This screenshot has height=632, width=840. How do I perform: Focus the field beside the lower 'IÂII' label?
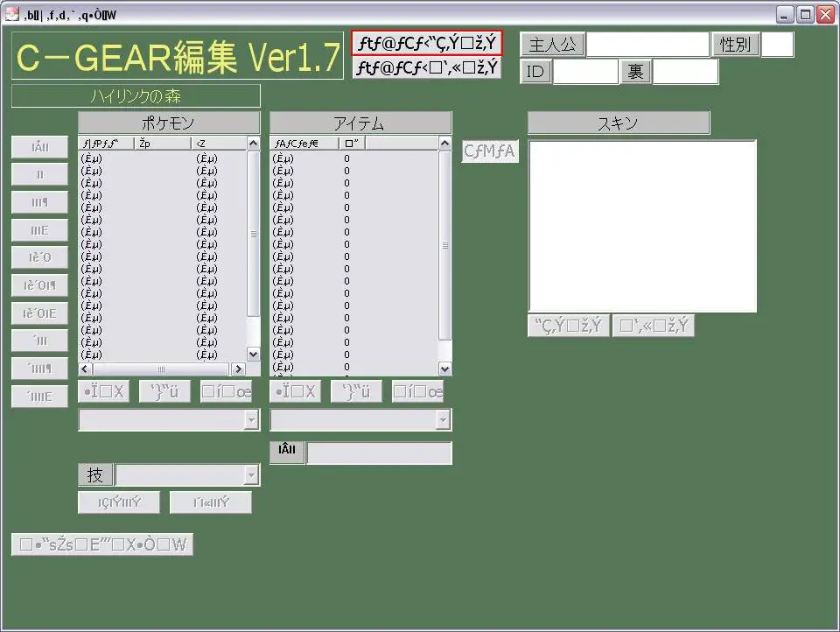point(379,453)
